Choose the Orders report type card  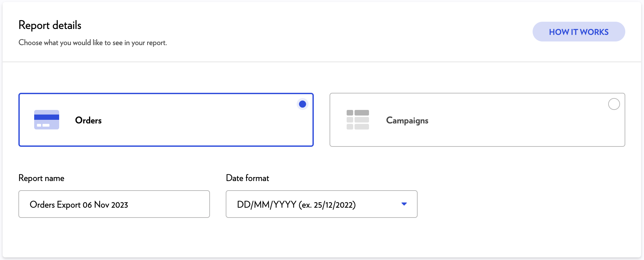coord(197,132)
